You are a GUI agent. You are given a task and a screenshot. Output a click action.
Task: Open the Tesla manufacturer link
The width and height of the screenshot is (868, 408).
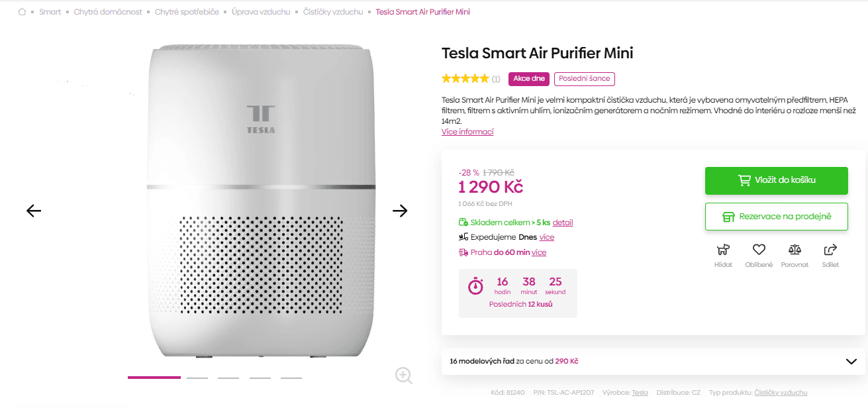click(640, 393)
